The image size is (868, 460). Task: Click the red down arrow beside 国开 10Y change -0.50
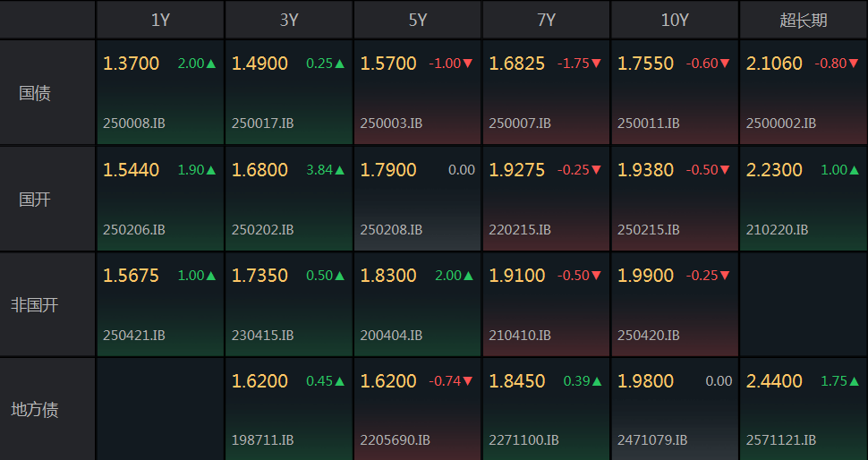click(x=726, y=170)
